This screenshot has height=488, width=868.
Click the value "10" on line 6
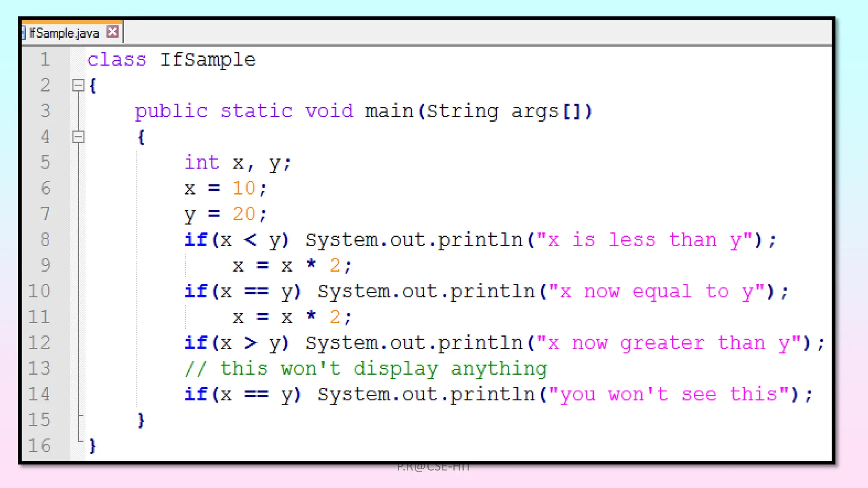[244, 188]
